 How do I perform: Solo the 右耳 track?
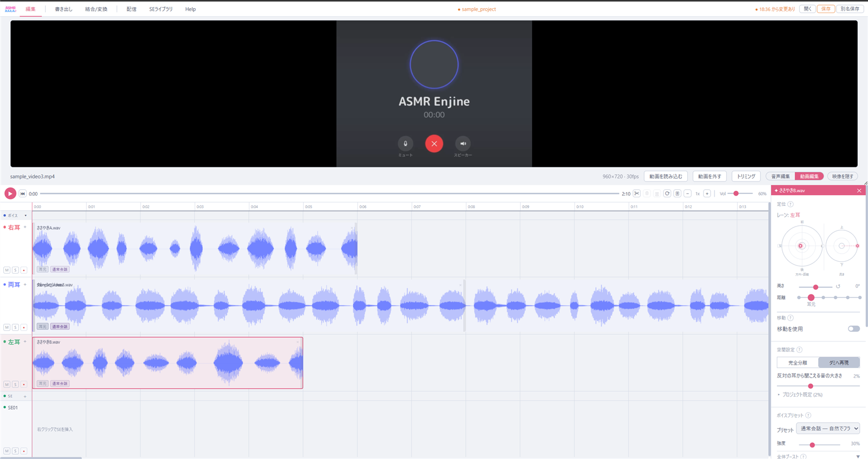[15, 270]
